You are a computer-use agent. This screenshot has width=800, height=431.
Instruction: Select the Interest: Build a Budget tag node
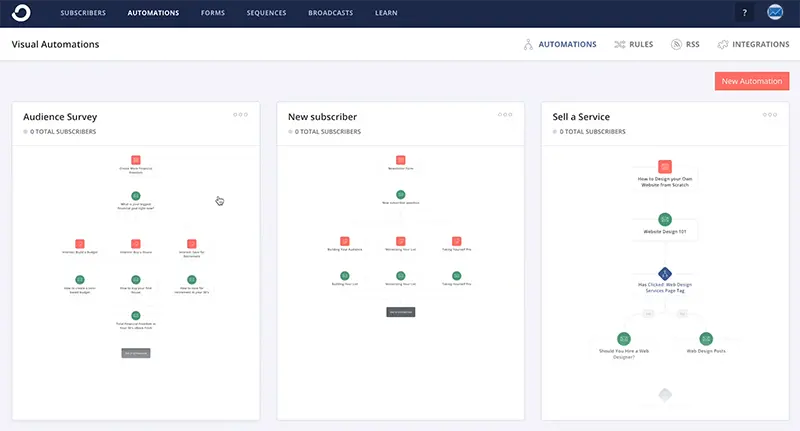point(80,244)
